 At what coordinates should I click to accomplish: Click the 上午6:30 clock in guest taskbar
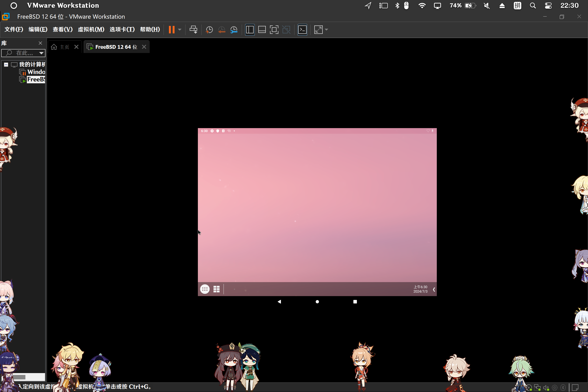[x=420, y=289]
